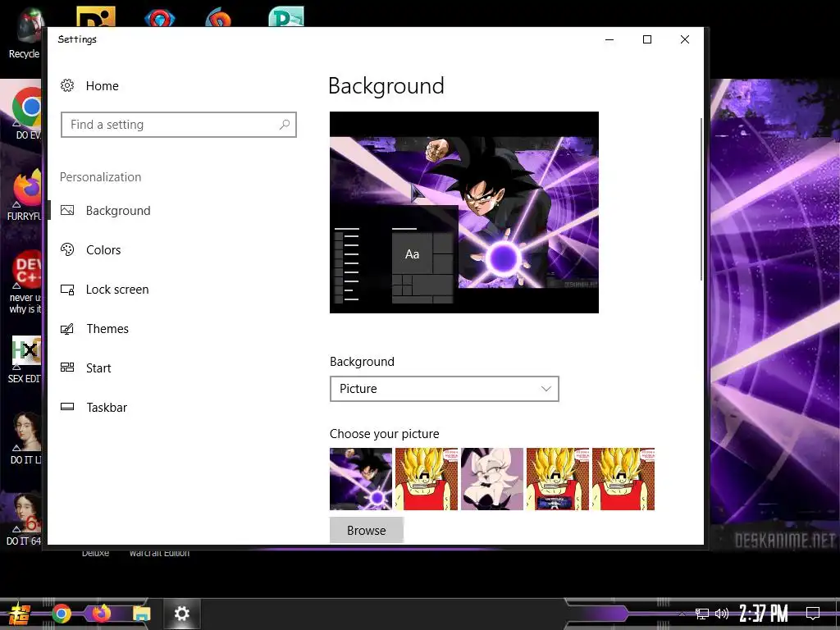Select the Background sidebar item
Screen dimensions: 840x630
pos(118,211)
